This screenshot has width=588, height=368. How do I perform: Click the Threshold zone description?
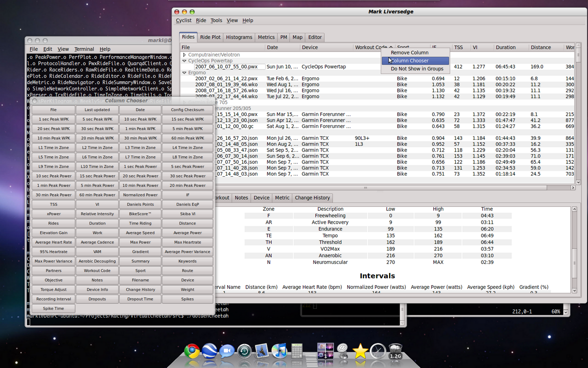[x=330, y=243]
